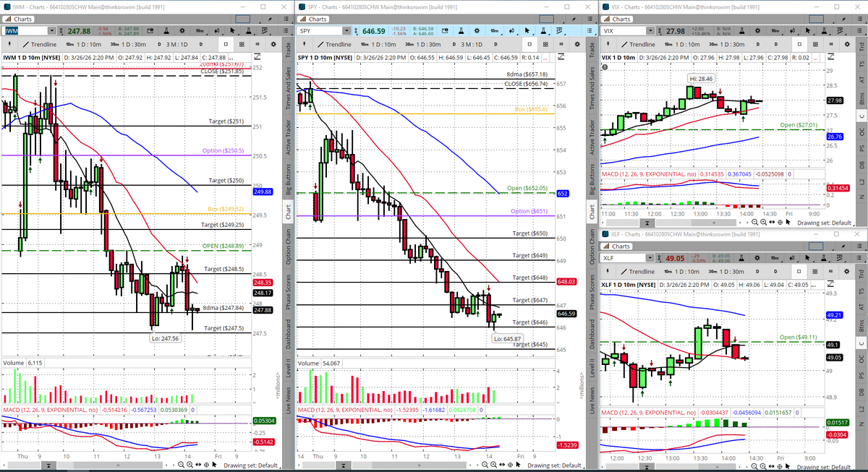The image size is (868, 472).
Task: Apply 3 M : 1D timeframe in IWM
Action: pyautogui.click(x=173, y=44)
